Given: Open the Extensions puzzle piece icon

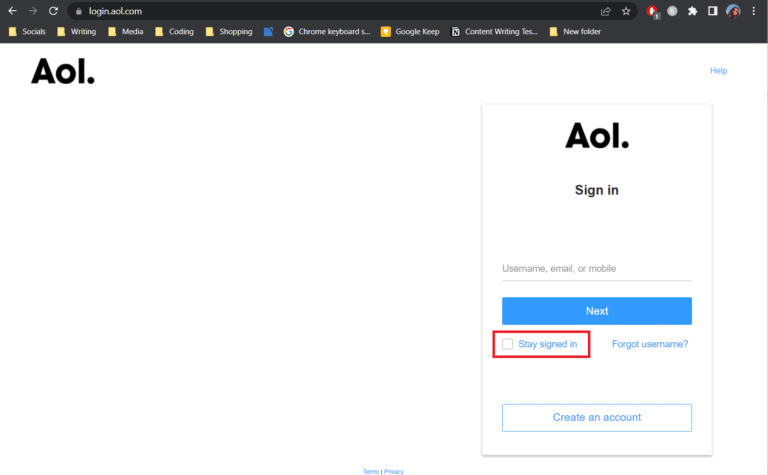Looking at the screenshot, I should tap(692, 11).
